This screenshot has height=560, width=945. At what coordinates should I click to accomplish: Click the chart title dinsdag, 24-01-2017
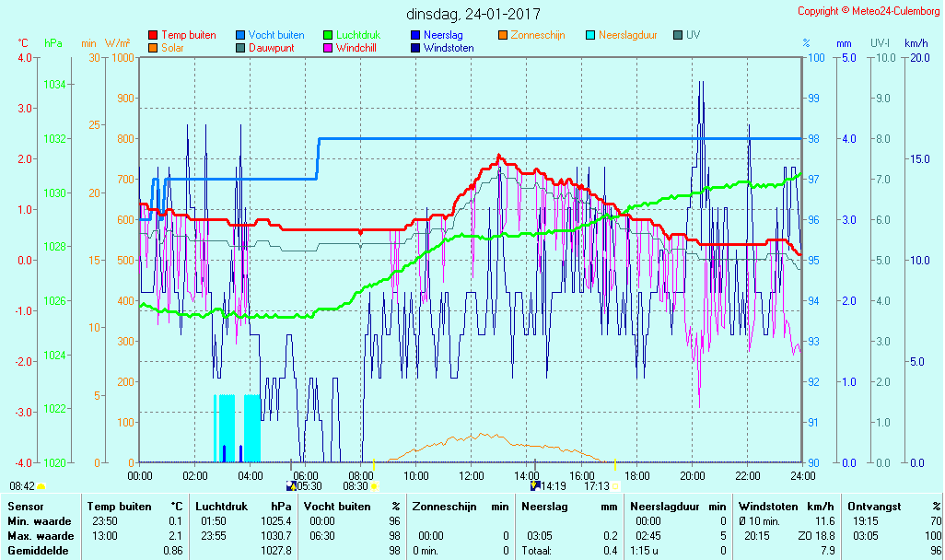(473, 15)
